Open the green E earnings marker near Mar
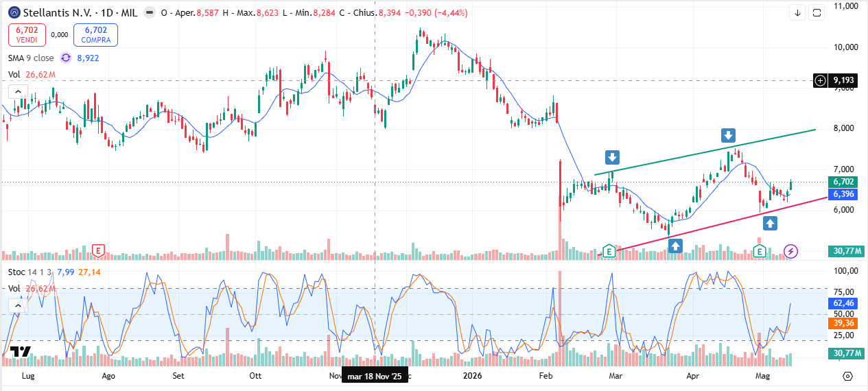Viewport: 868px width, 391px height. click(608, 250)
